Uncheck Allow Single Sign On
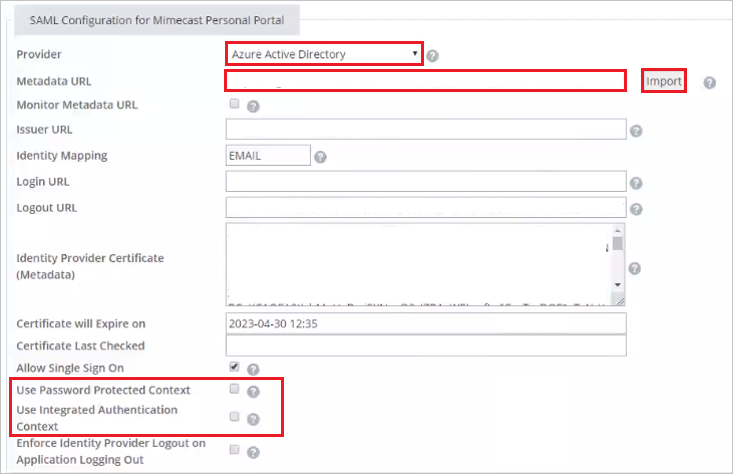The width and height of the screenshot is (733, 474). 235,367
